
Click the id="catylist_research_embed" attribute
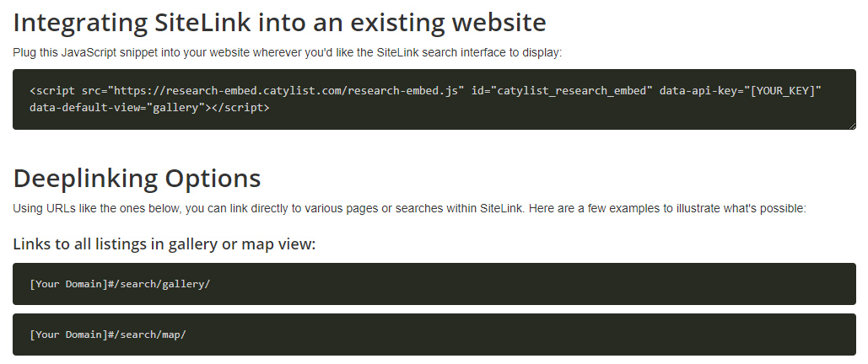(x=562, y=91)
